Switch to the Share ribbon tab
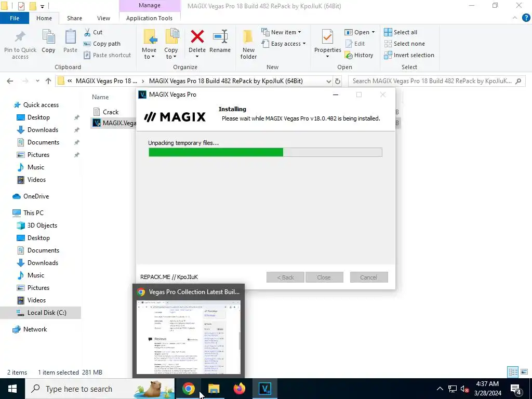The height and width of the screenshot is (399, 532). pyautogui.click(x=74, y=18)
